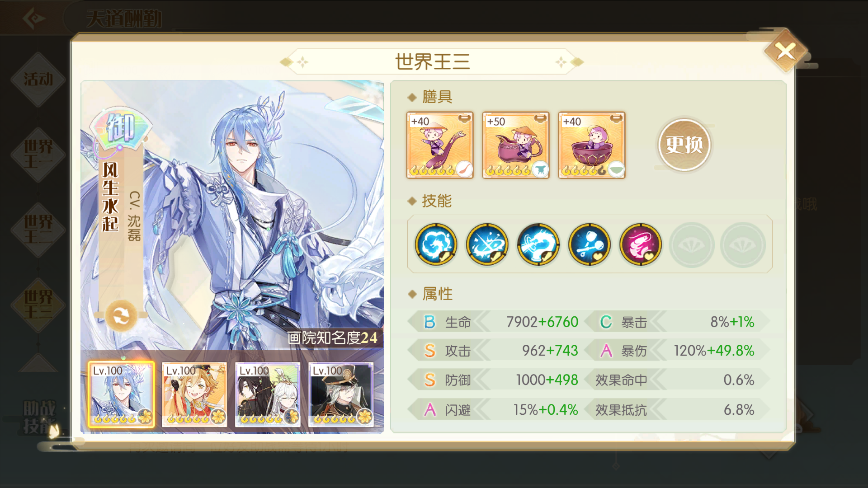
Task: Switch character art with the orange refresh icon
Action: coord(121,316)
